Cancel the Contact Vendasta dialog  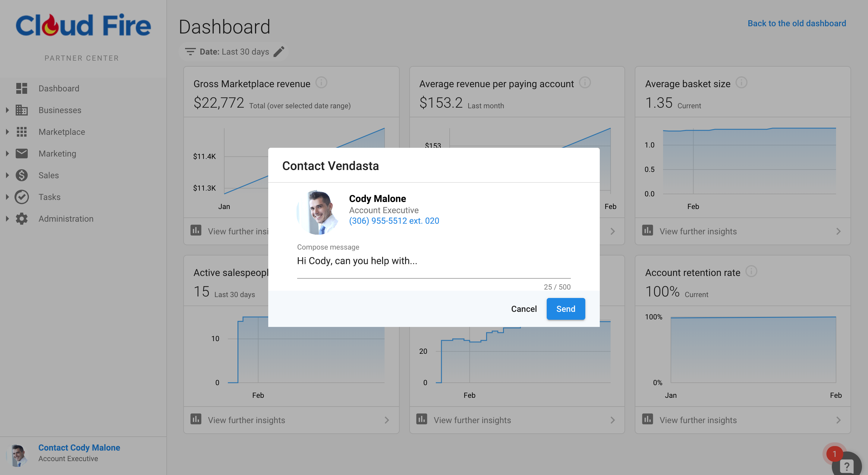tap(524, 309)
